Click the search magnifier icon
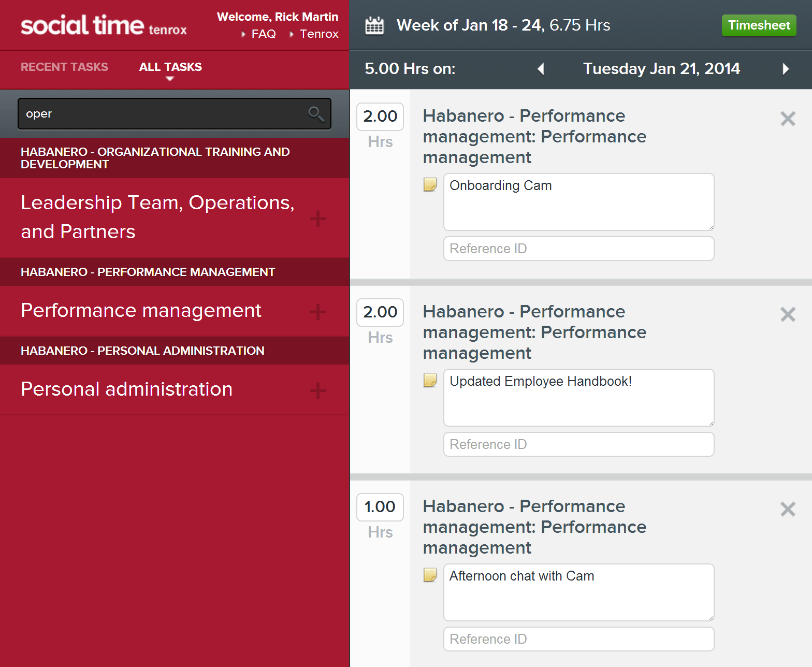812x667 pixels. (316, 113)
